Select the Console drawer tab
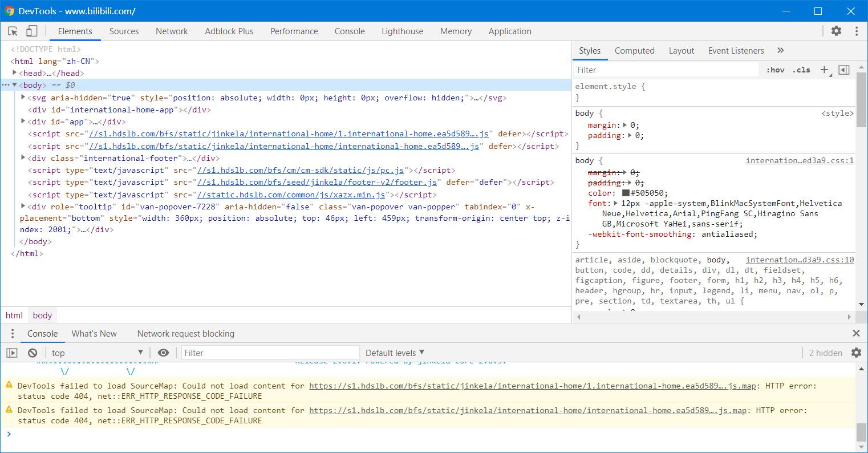868x453 pixels. (42, 333)
